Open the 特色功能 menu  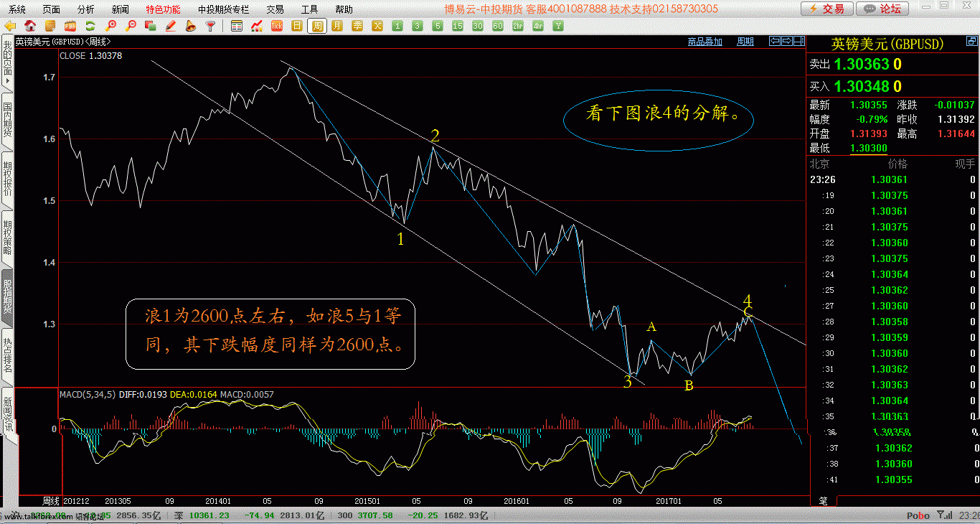pos(163,9)
